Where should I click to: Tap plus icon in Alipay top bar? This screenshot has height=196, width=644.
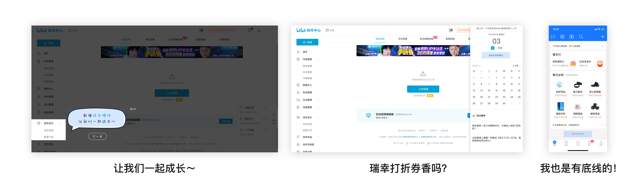point(602,37)
